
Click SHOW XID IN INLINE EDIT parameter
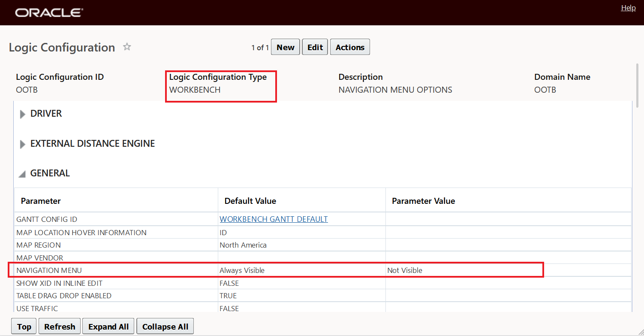pyautogui.click(x=59, y=283)
